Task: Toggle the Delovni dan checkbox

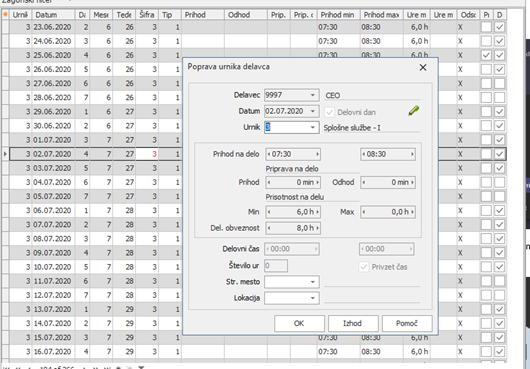Action: coord(330,112)
